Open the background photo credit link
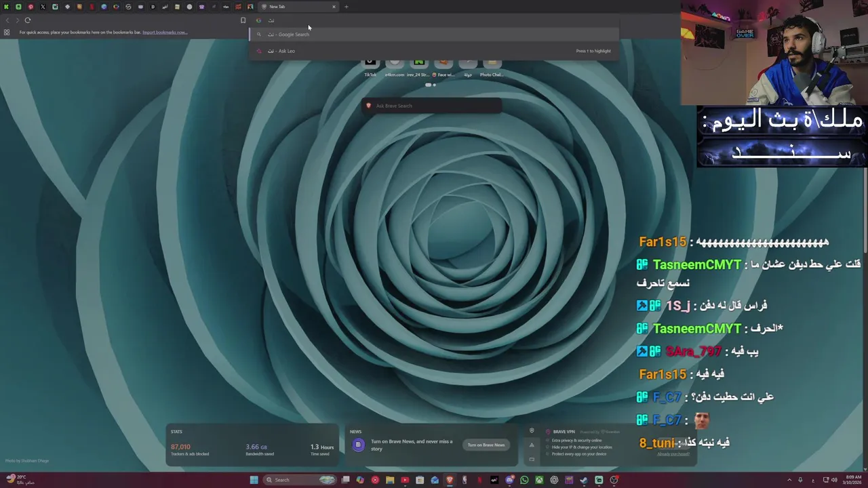 tap(27, 461)
